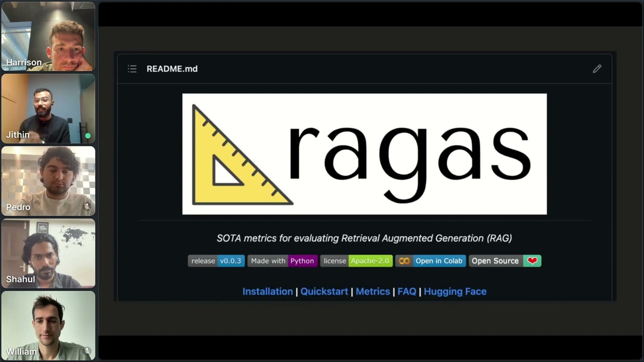Click William's muted microphone icon
Image resolution: width=644 pixels, height=362 pixels.
pyautogui.click(x=87, y=351)
